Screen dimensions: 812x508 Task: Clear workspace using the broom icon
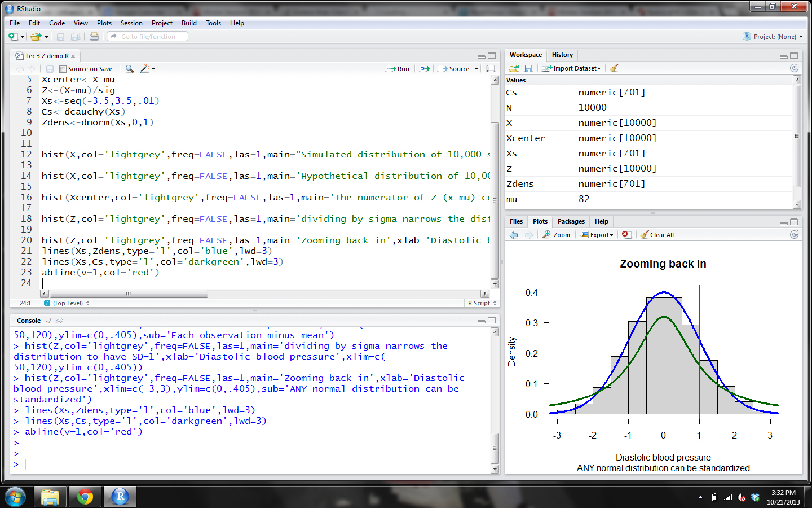point(614,68)
